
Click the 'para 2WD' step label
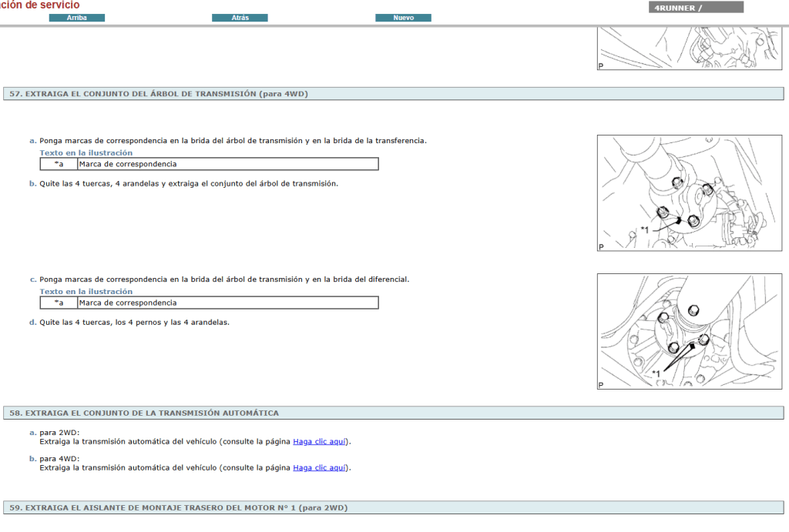[x=59, y=433]
